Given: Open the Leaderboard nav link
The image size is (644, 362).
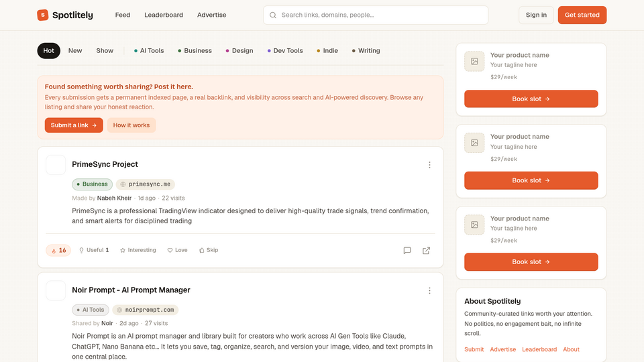Looking at the screenshot, I should [x=164, y=15].
